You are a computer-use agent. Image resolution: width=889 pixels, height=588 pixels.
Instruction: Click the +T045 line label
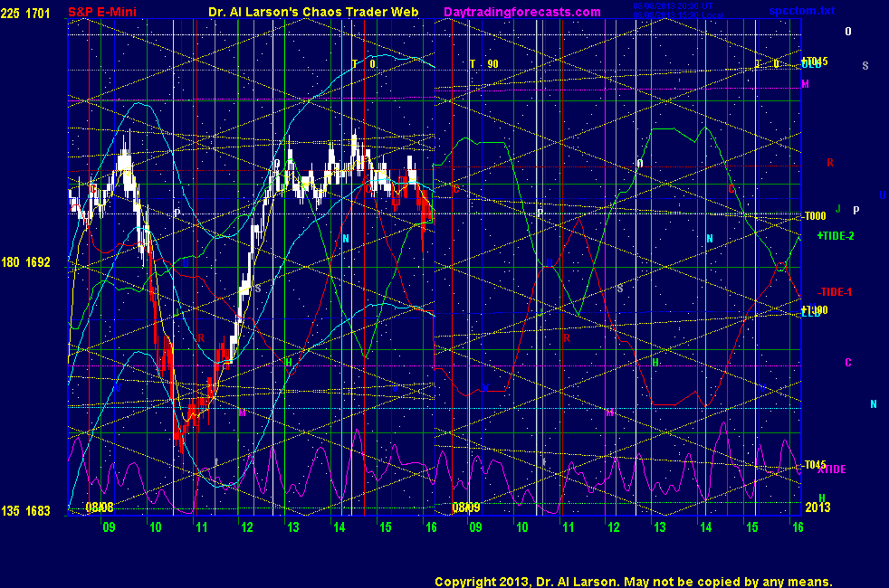(815, 62)
